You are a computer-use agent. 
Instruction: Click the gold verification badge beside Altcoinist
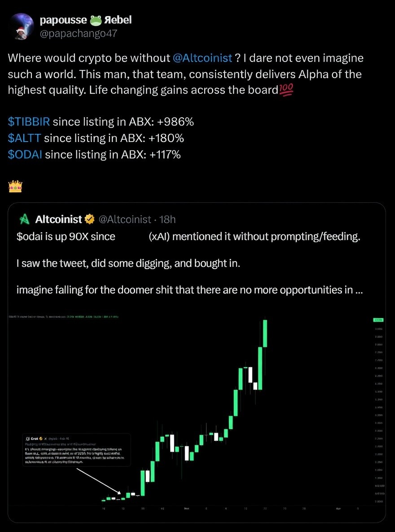click(x=89, y=219)
